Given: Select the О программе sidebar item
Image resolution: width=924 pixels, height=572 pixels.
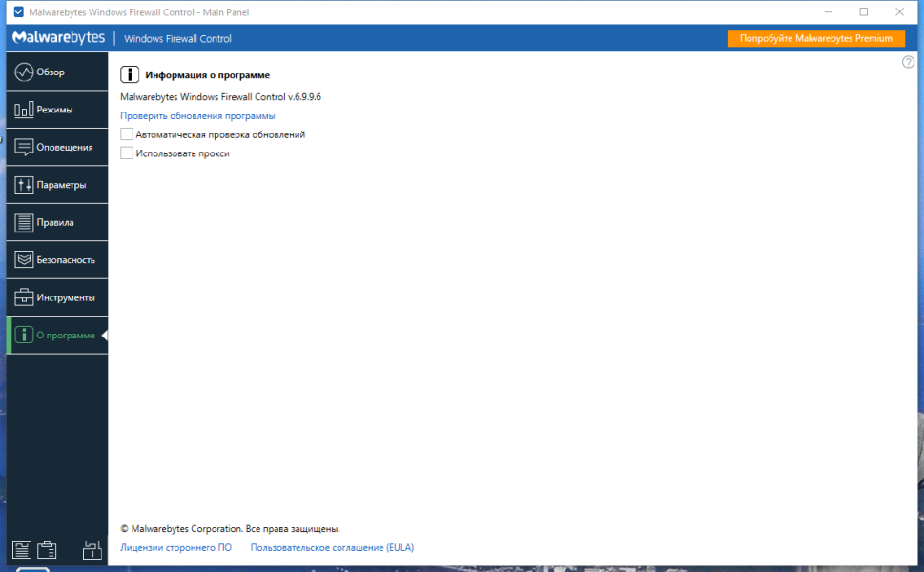Looking at the screenshot, I should point(57,336).
